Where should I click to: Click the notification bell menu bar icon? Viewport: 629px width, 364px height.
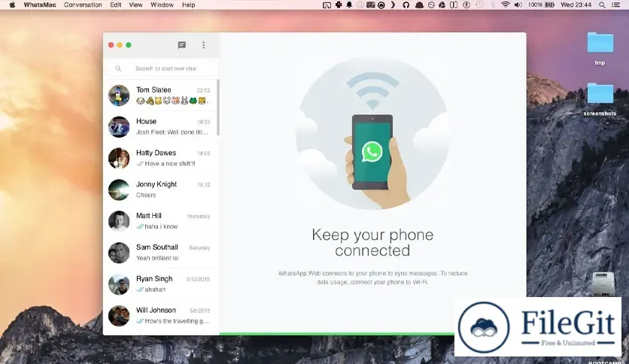(x=349, y=5)
